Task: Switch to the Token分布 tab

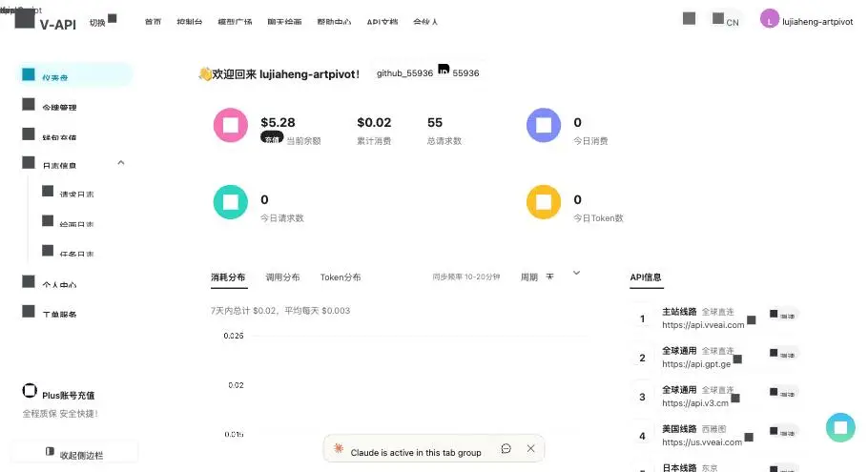Action: pos(341,277)
